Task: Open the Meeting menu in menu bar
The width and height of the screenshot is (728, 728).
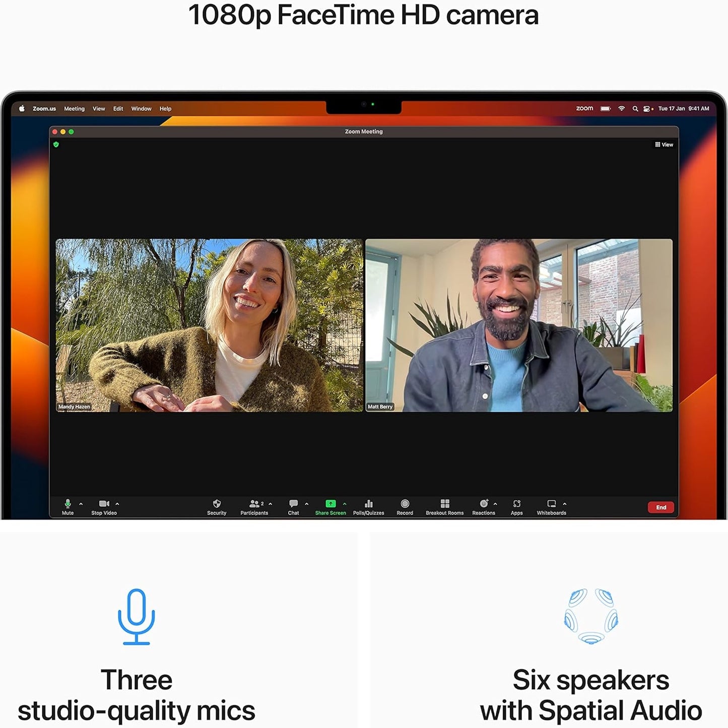Action: coord(74,109)
